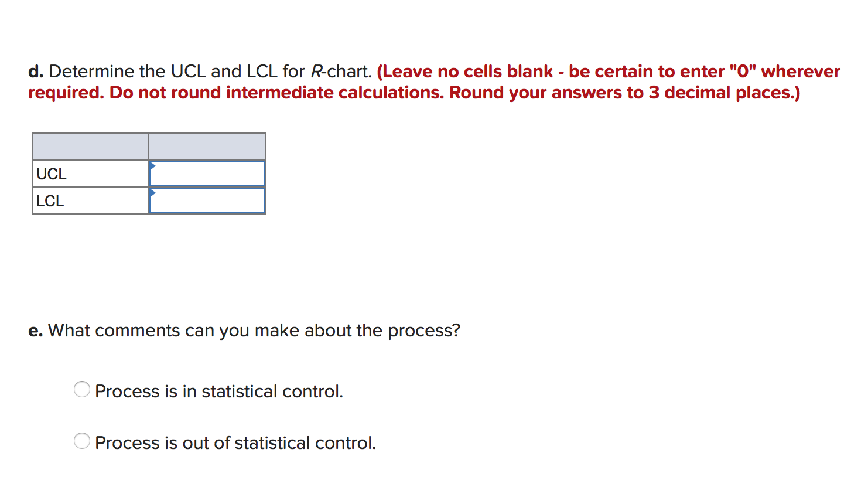Click the radio button beside the second answer choice

(x=82, y=440)
